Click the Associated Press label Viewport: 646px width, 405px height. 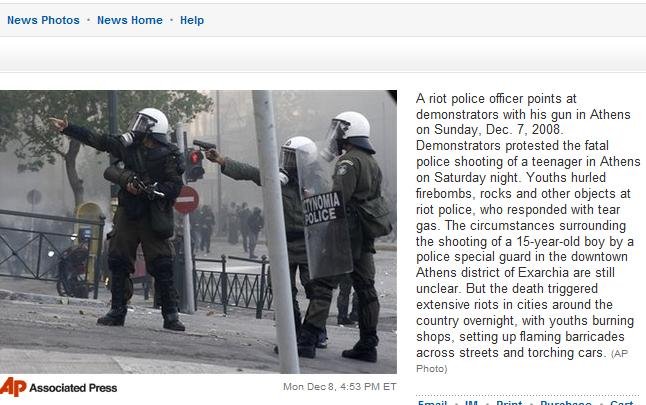point(73,388)
